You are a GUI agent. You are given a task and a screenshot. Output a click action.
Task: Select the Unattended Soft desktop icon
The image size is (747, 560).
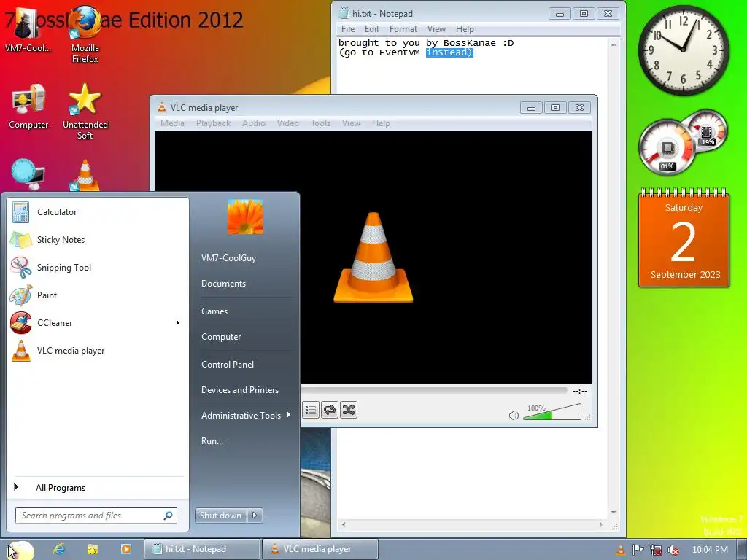(85, 112)
